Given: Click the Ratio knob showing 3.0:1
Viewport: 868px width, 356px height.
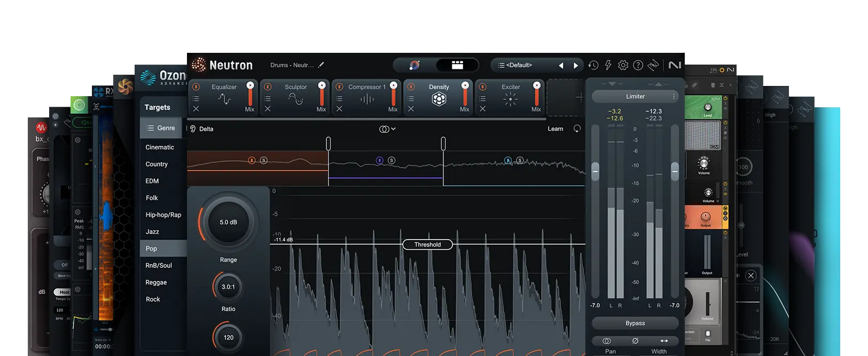Looking at the screenshot, I should click(x=228, y=287).
